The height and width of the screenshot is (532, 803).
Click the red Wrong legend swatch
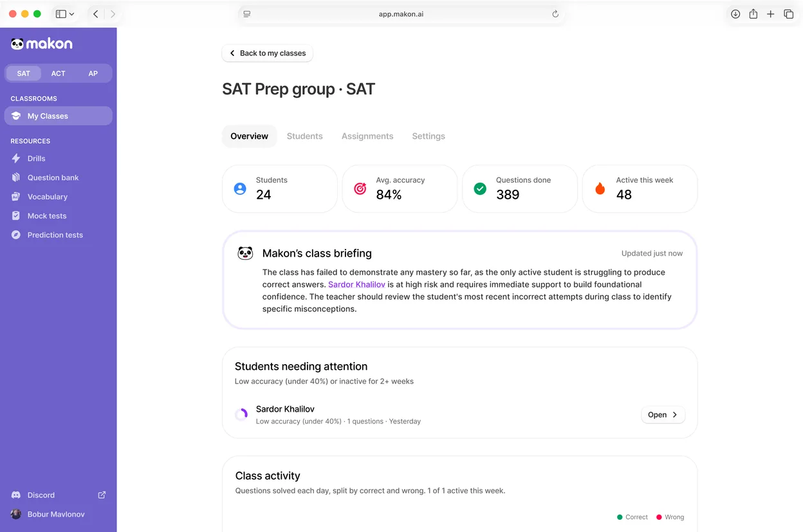659,517
